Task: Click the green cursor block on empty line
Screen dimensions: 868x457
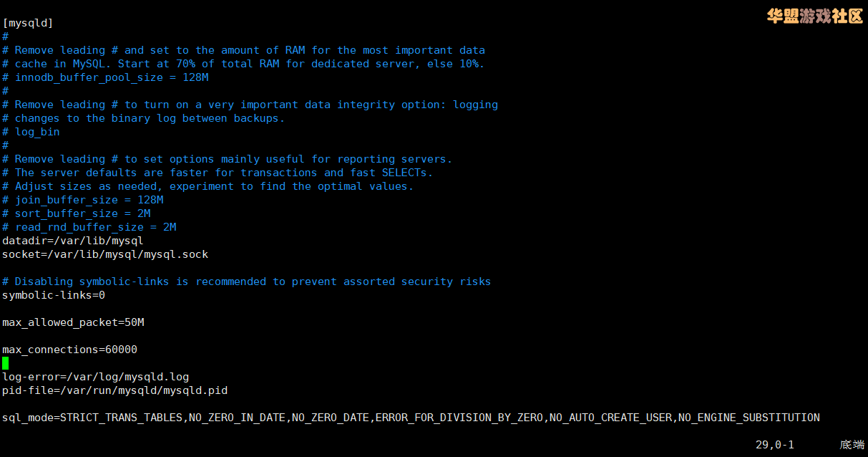Action: [x=6, y=363]
